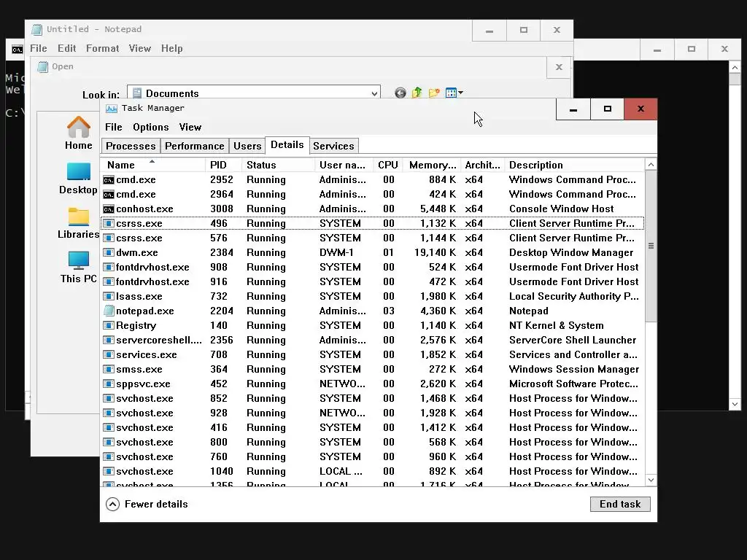Open Task Manager View menu
Screen dimensions: 747x560
coord(190,127)
